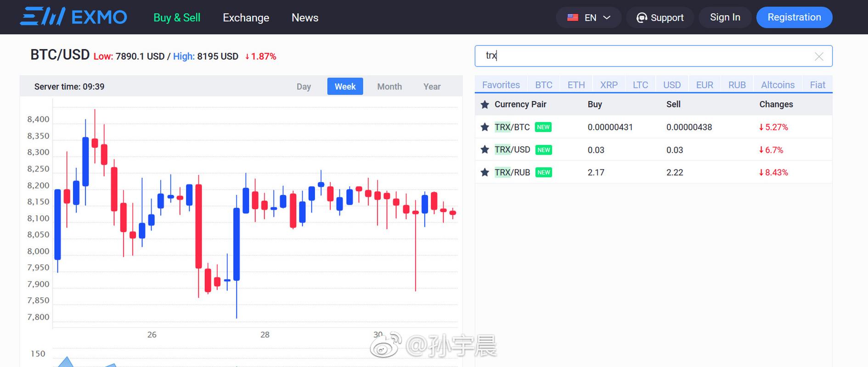
Task: Click the BTC/USD pair title
Action: point(60,55)
